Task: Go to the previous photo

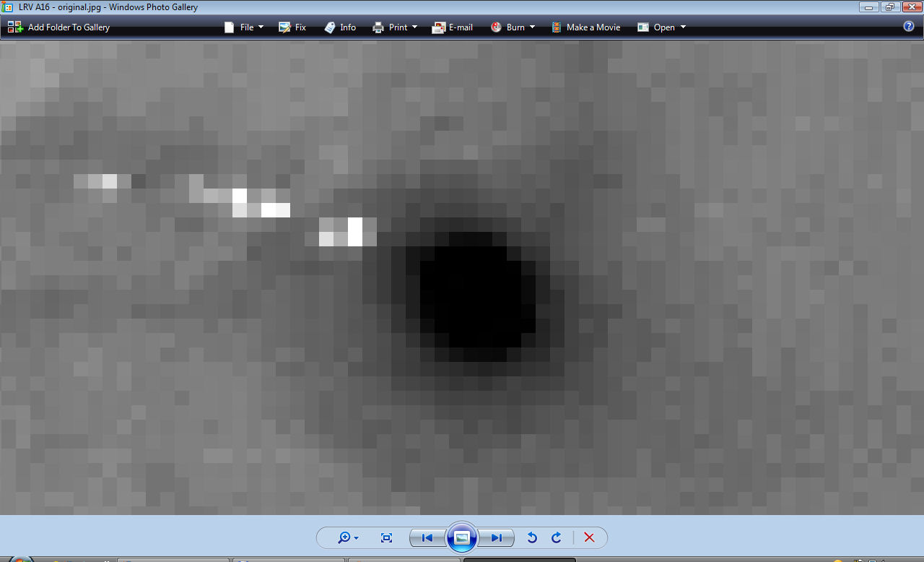Action: pyautogui.click(x=427, y=537)
